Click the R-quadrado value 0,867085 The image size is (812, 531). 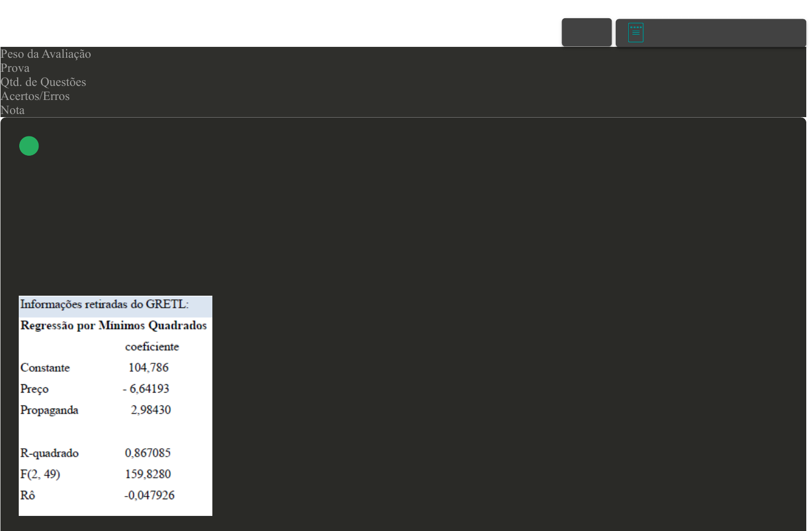[148, 453]
